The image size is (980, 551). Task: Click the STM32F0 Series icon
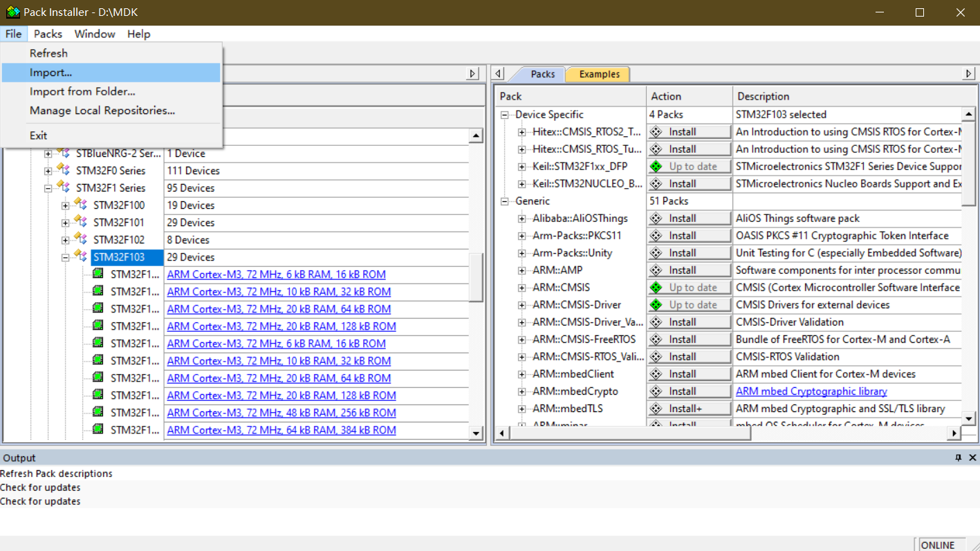pyautogui.click(x=64, y=171)
